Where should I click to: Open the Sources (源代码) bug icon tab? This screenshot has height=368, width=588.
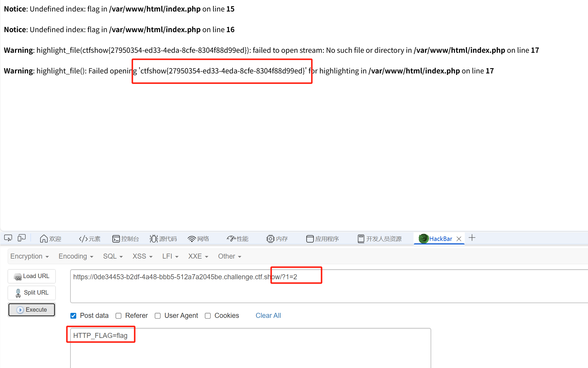pos(163,239)
